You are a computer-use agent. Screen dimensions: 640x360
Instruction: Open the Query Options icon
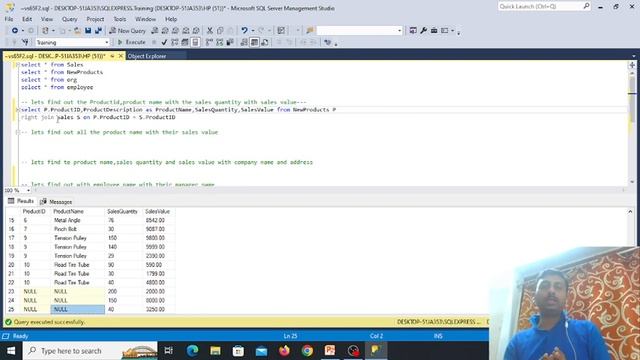[185, 42]
